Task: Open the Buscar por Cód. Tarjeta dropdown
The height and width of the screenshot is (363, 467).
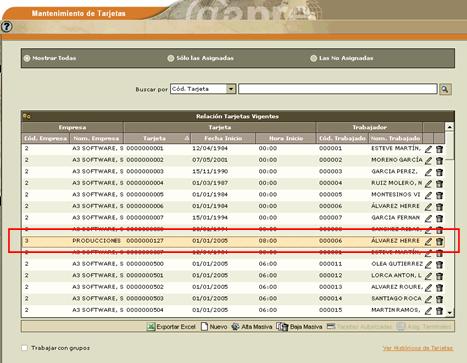Action: click(203, 89)
